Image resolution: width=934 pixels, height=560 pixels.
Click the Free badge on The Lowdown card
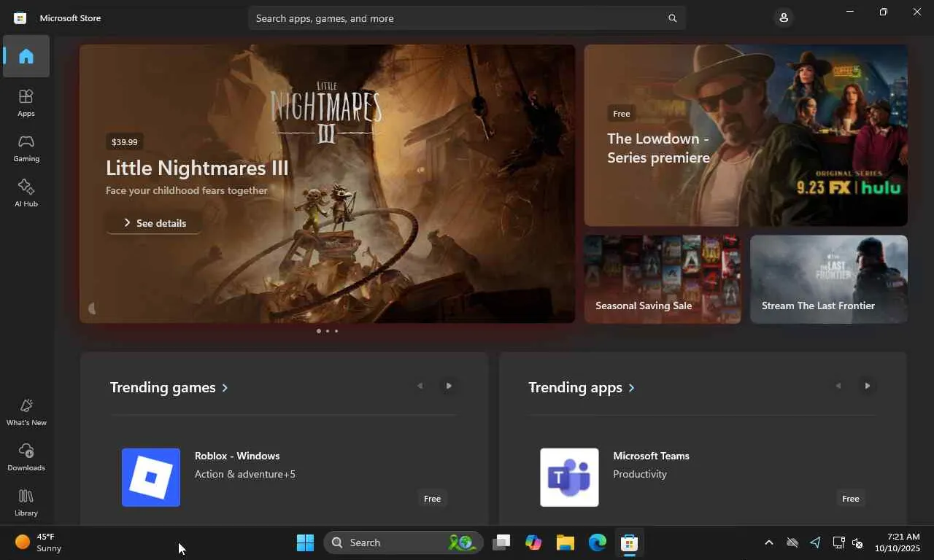coord(622,113)
